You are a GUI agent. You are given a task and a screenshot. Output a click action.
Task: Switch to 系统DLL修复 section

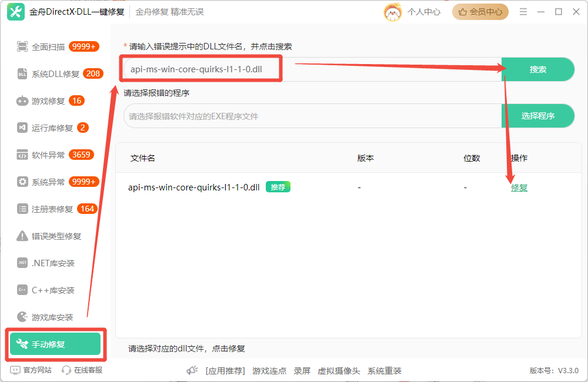(56, 74)
